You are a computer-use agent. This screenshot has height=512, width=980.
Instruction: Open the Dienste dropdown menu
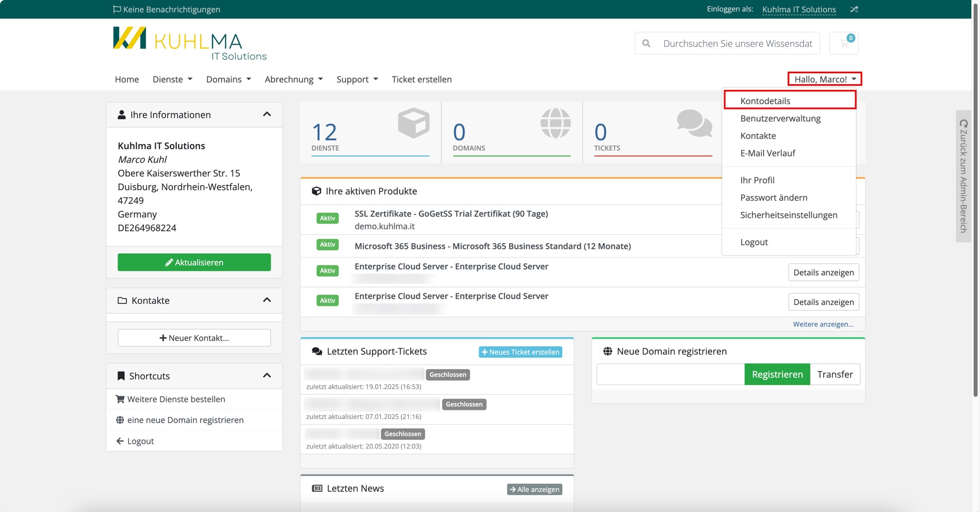[172, 79]
